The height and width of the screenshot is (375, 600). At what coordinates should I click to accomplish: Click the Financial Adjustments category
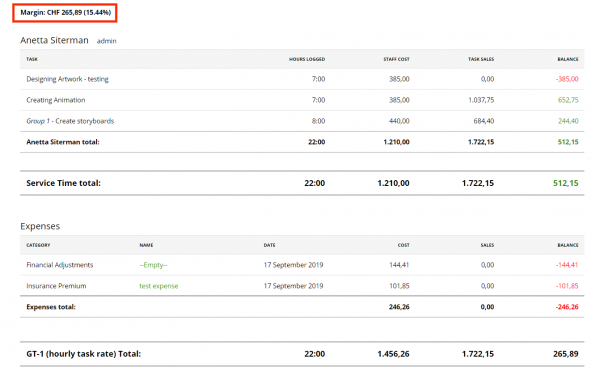pyautogui.click(x=60, y=265)
